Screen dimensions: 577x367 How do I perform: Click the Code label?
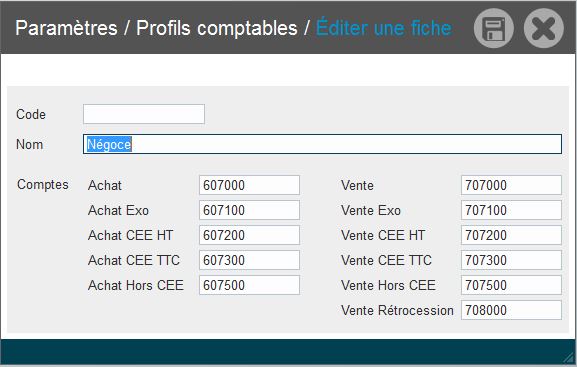(x=31, y=114)
